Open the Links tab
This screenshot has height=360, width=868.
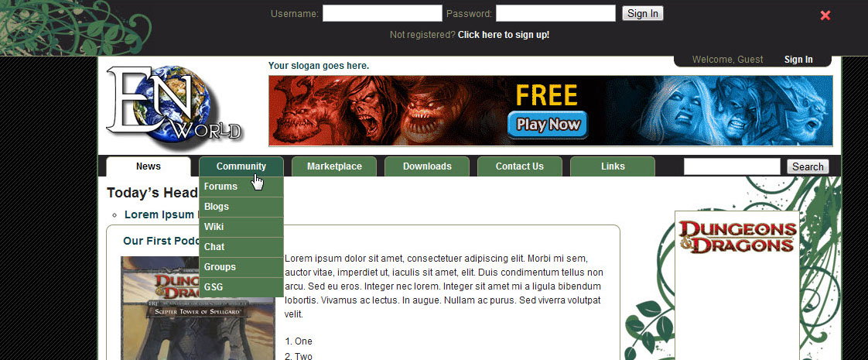point(613,166)
